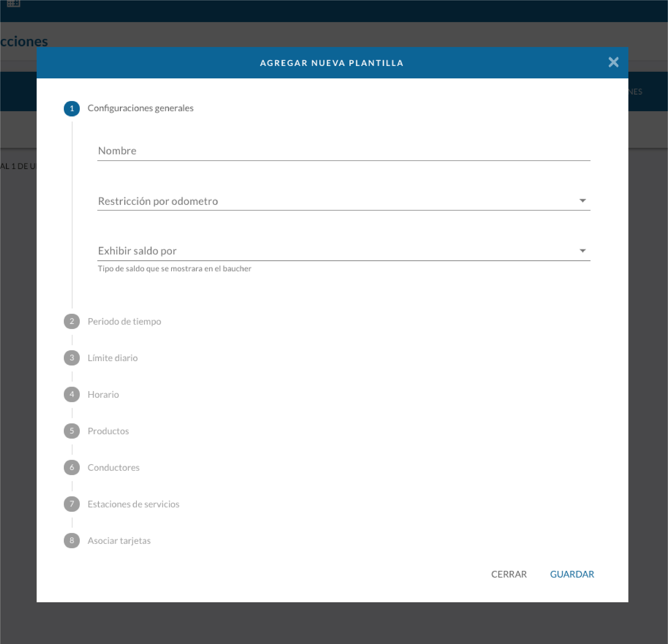Go to step 7 Estaciones de servicios
Image resolution: width=668 pixels, height=644 pixels.
(x=122, y=504)
